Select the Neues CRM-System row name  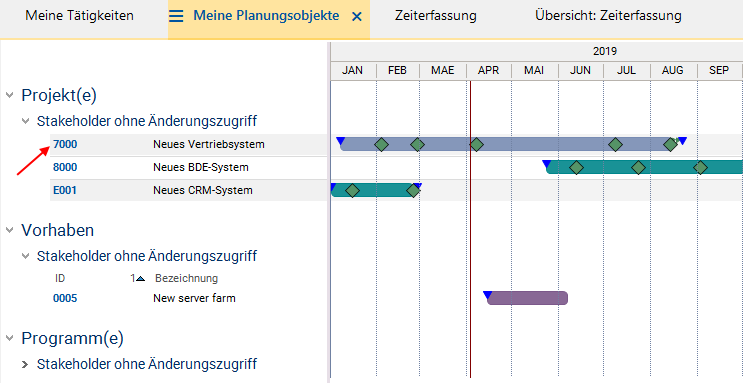click(x=203, y=191)
